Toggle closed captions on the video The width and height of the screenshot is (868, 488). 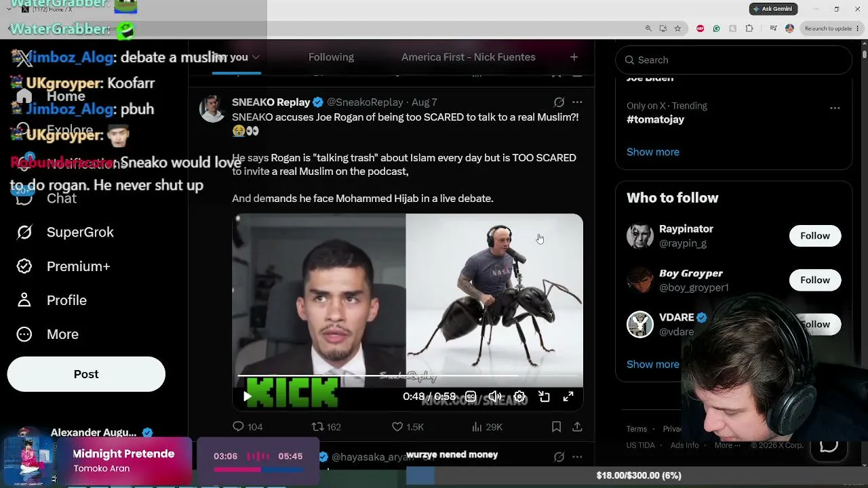[x=471, y=396]
